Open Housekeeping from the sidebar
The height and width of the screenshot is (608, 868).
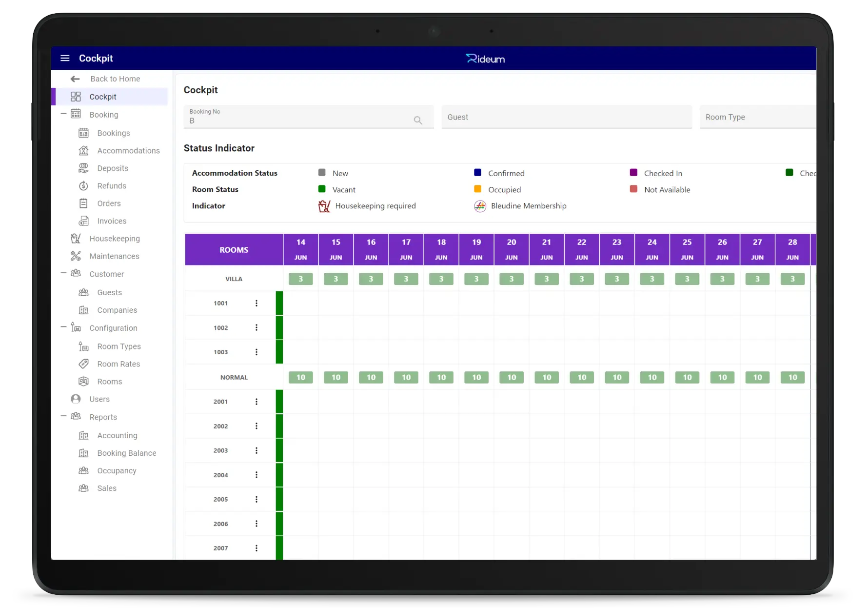click(x=114, y=239)
